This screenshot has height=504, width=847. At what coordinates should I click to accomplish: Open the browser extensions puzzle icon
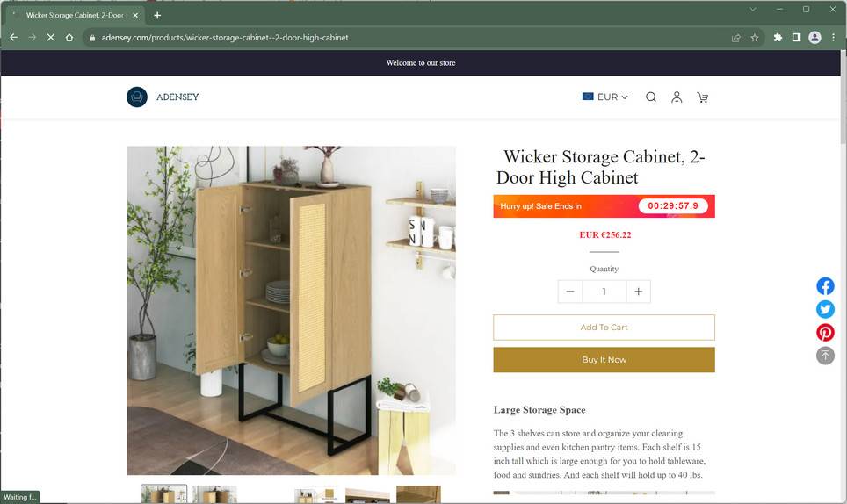pyautogui.click(x=778, y=37)
